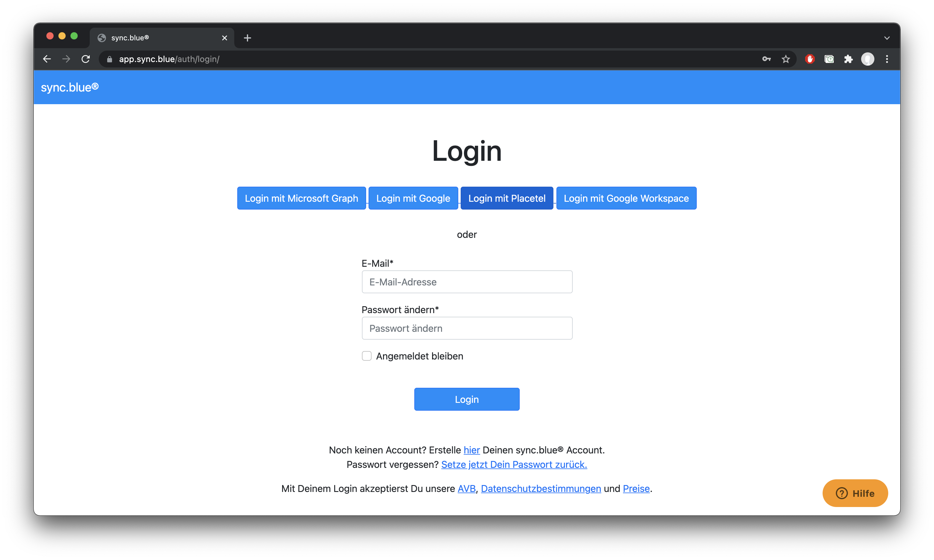The height and width of the screenshot is (560, 934).
Task: Enable the Angemeldet bleiben checkbox
Action: point(366,356)
